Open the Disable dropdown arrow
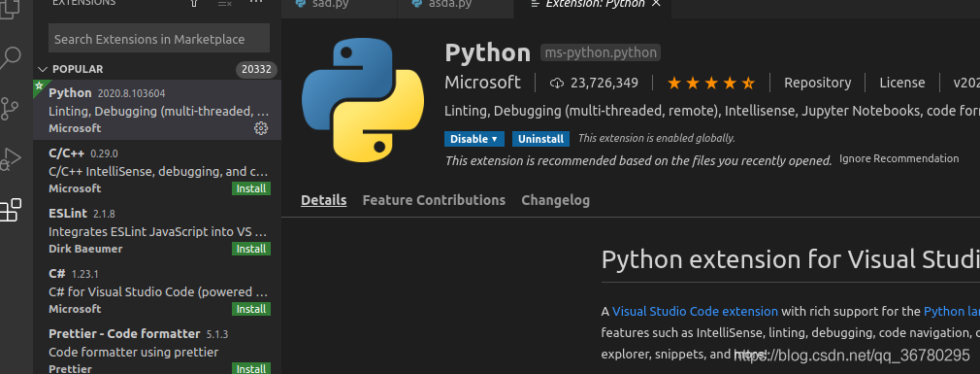 (x=494, y=139)
